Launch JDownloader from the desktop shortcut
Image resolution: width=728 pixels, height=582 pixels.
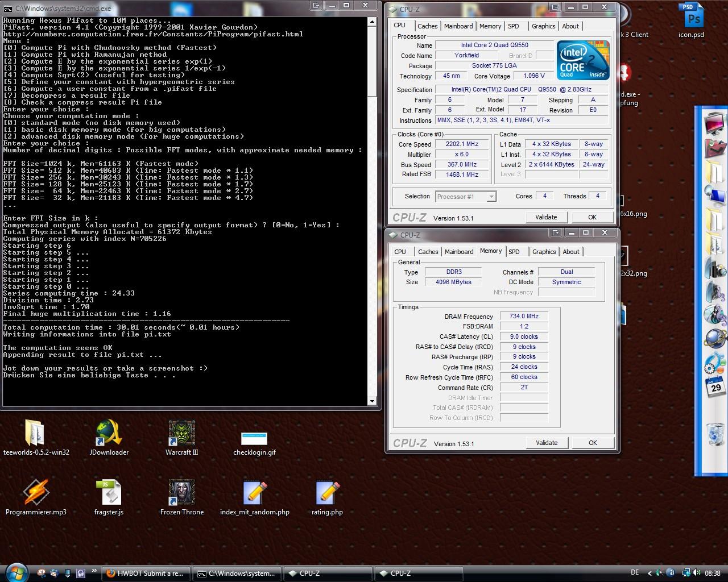109,438
